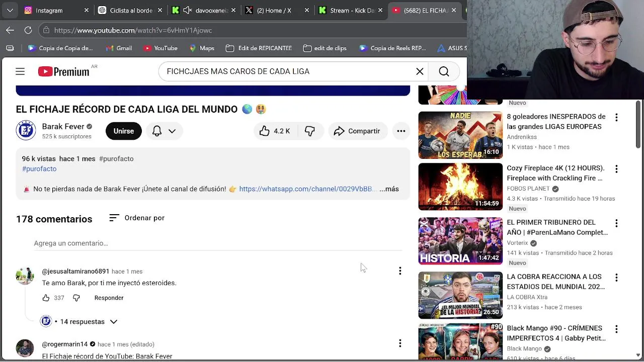Open Cozy Fireplace 4K video thumbnail

[460, 187]
